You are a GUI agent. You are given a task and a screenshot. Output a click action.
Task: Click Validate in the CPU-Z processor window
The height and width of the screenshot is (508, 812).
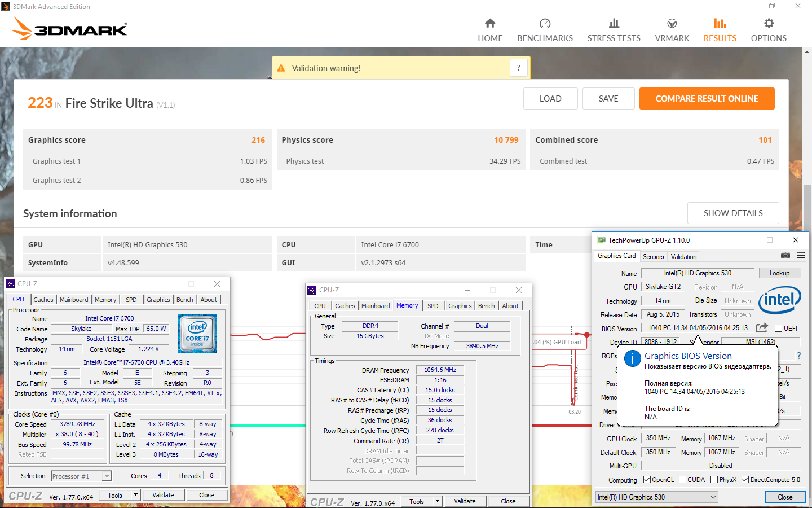[163, 495]
